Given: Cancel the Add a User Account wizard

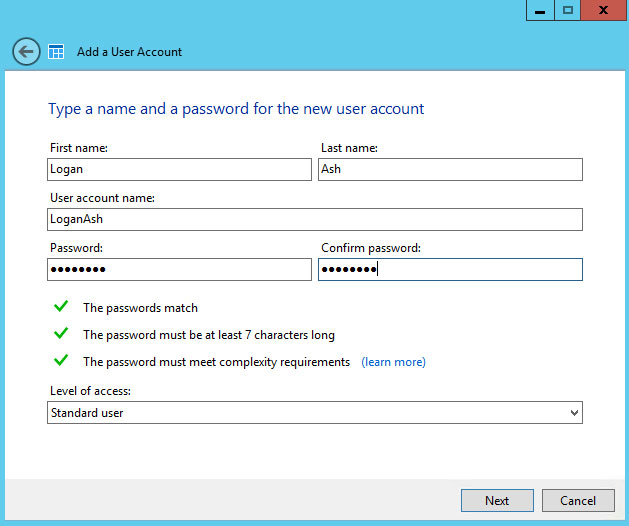Looking at the screenshot, I should pyautogui.click(x=578, y=500).
